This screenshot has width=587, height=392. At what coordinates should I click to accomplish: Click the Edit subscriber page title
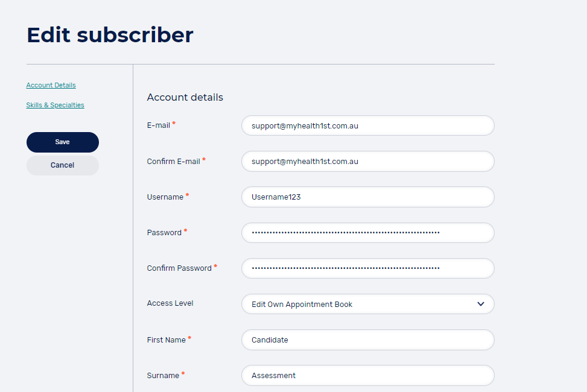[110, 35]
